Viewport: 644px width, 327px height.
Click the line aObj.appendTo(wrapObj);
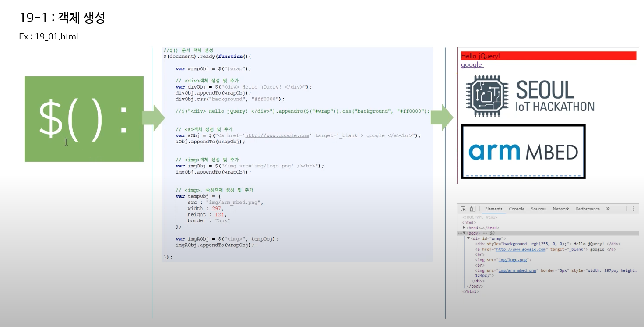211,142
